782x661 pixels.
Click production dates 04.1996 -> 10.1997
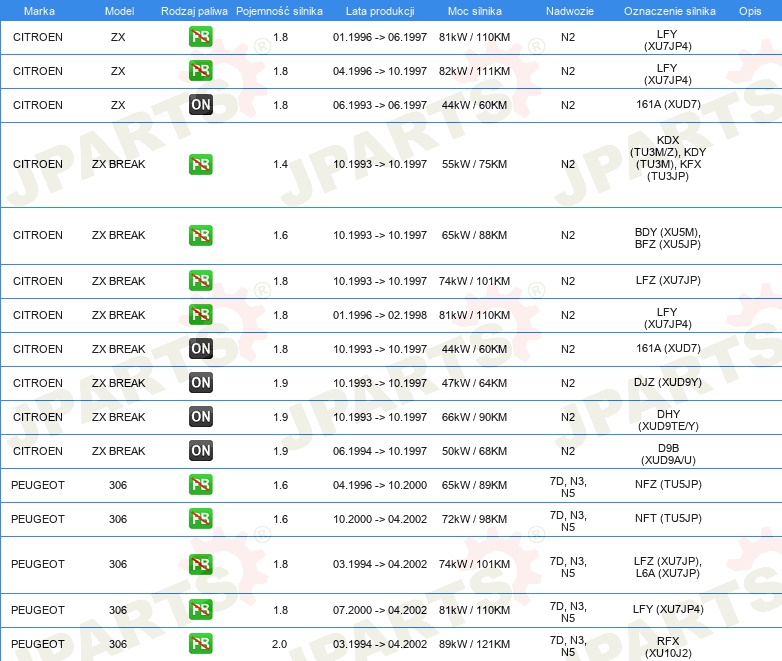click(x=380, y=71)
